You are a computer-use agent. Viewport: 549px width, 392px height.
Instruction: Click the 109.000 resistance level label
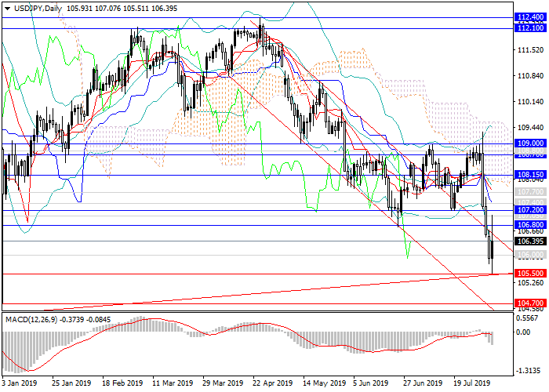(x=530, y=143)
